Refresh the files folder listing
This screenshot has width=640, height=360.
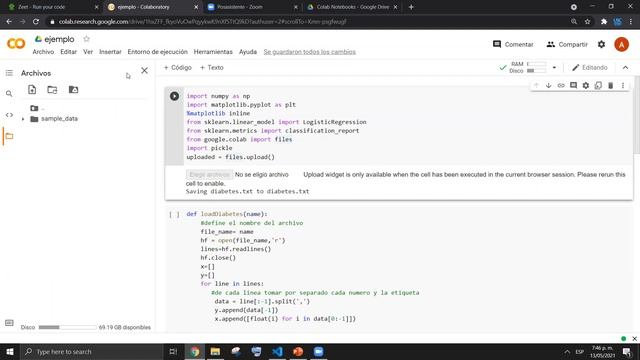pyautogui.click(x=52, y=90)
